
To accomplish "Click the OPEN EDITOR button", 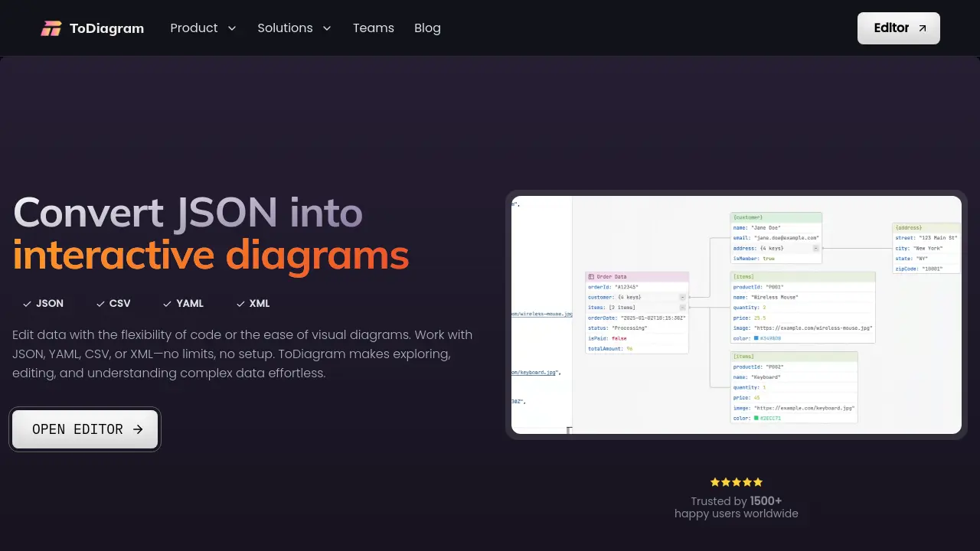I will click(85, 429).
